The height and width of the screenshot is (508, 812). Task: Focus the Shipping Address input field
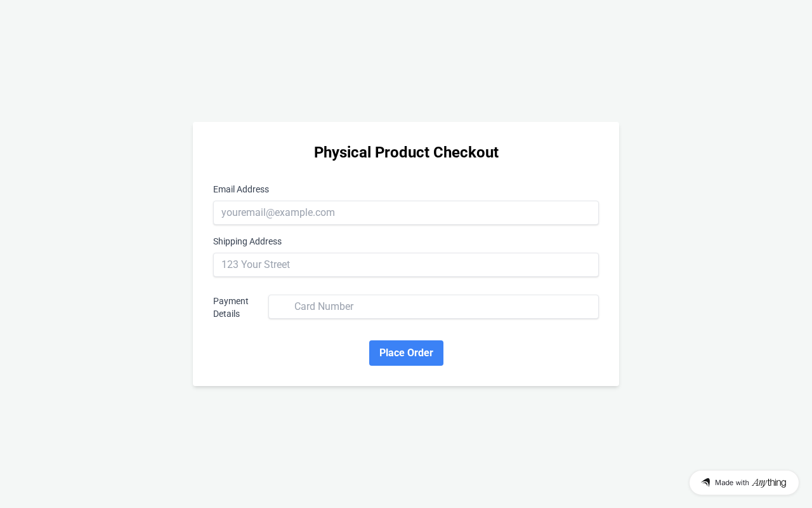pos(406,265)
